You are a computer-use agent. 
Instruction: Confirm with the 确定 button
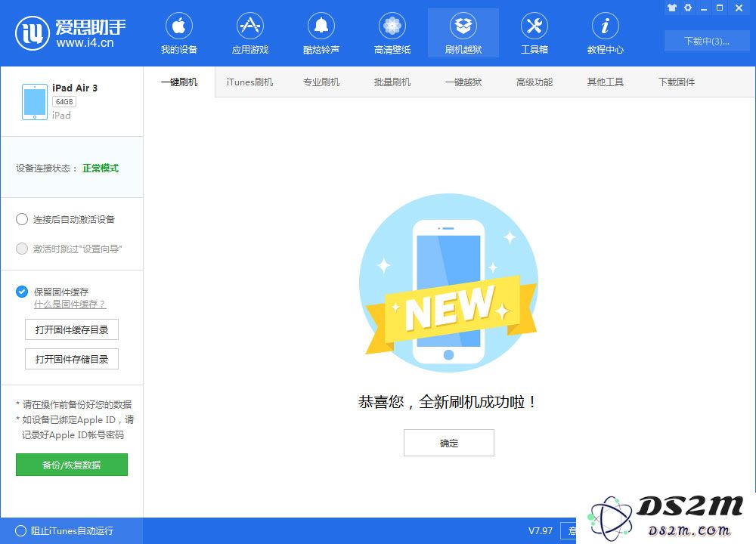pyautogui.click(x=448, y=442)
